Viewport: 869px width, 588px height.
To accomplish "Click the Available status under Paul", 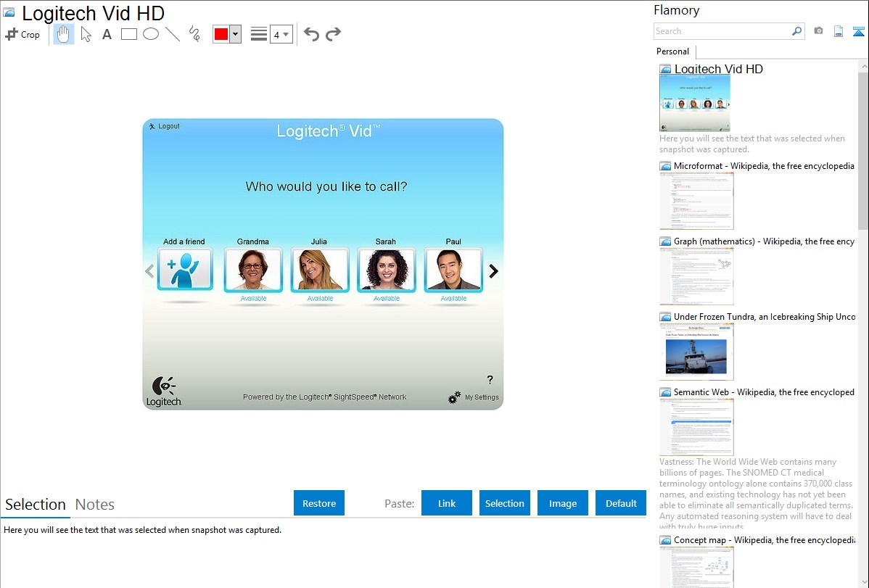I will coord(453,298).
